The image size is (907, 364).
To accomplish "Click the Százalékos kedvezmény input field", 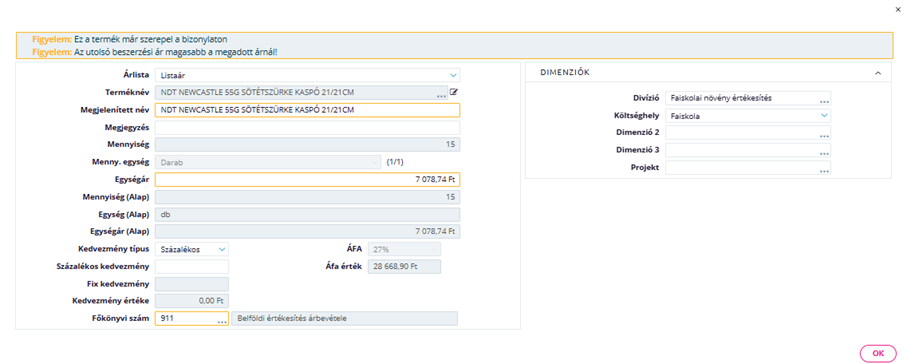I will point(192,266).
